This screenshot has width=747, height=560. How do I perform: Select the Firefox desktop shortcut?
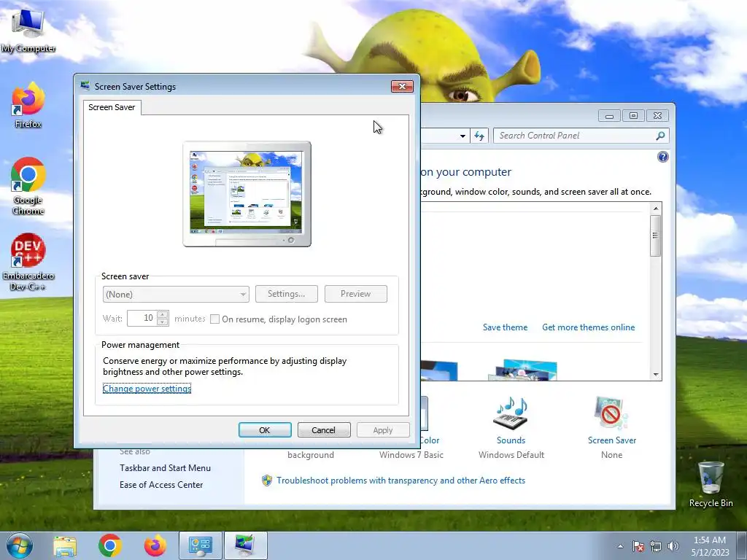point(28,105)
